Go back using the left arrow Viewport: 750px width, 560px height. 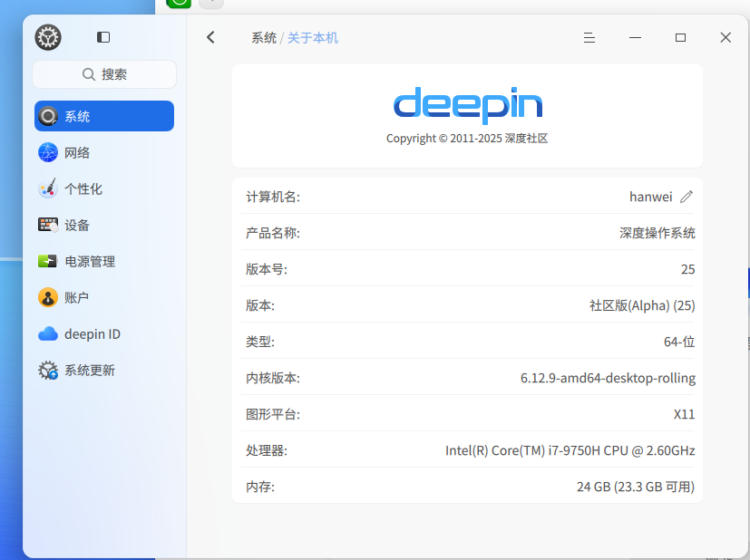click(210, 37)
